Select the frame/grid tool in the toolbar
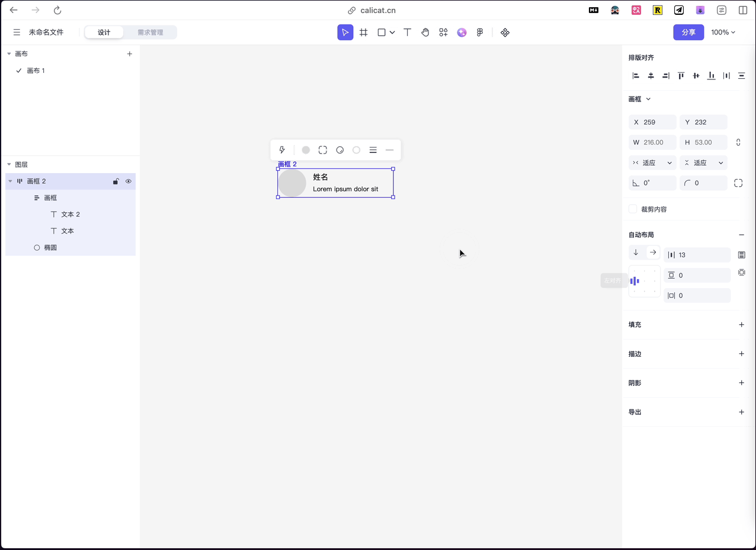The image size is (756, 550). tap(363, 32)
